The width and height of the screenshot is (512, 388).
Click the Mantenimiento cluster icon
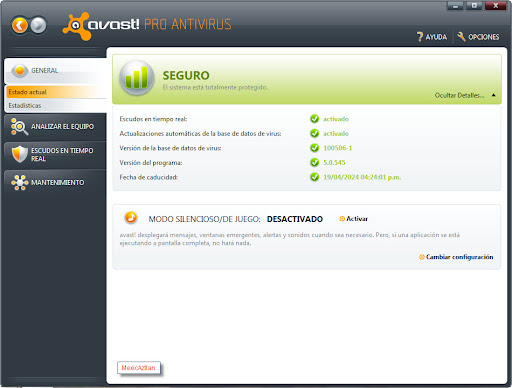pos(19,182)
